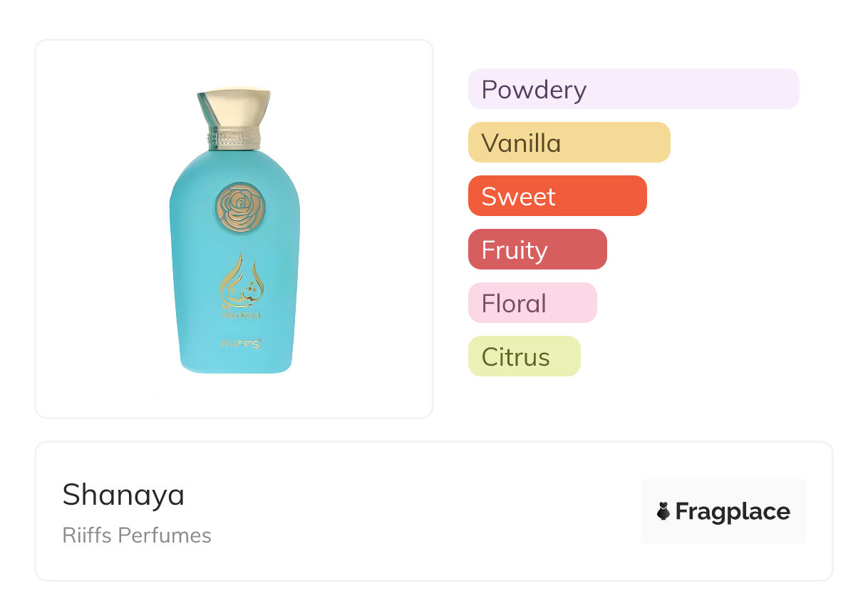The width and height of the screenshot is (868, 616).
Task: Click the Fragplace perfume bottle icon
Action: (663, 511)
